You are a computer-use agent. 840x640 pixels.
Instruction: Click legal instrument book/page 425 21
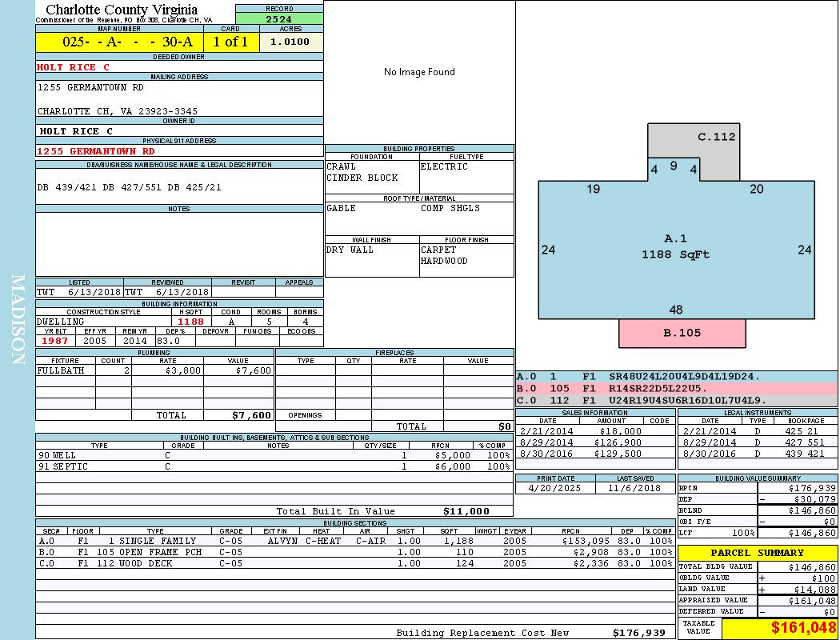(x=802, y=431)
